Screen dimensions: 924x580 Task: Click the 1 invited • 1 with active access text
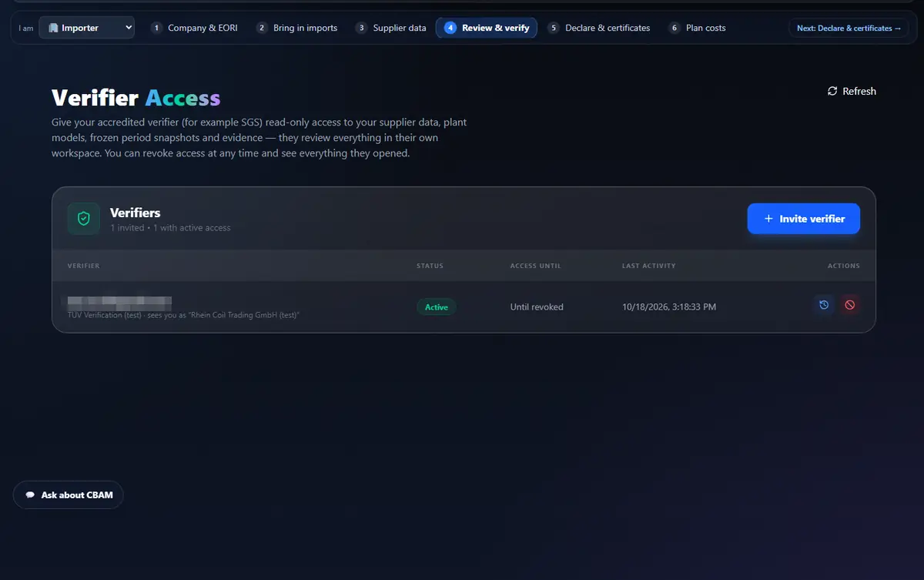tap(170, 228)
